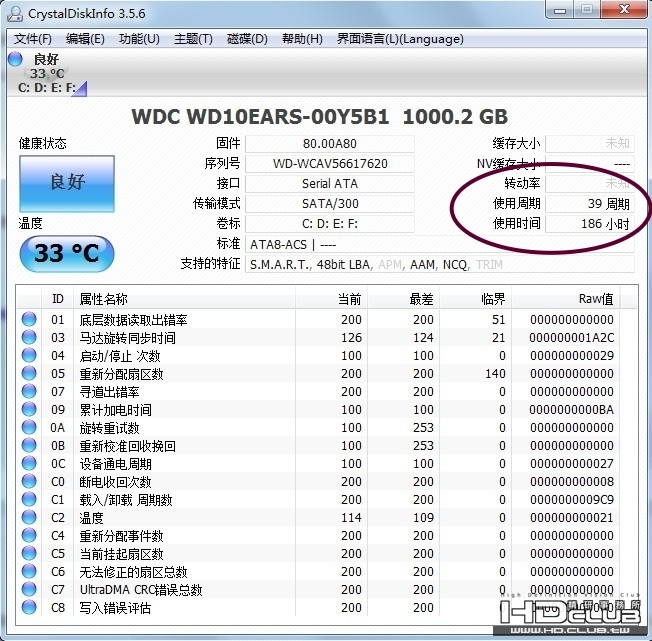Click status orb for 重新分配扇区数 row
652x641 pixels.
29,373
